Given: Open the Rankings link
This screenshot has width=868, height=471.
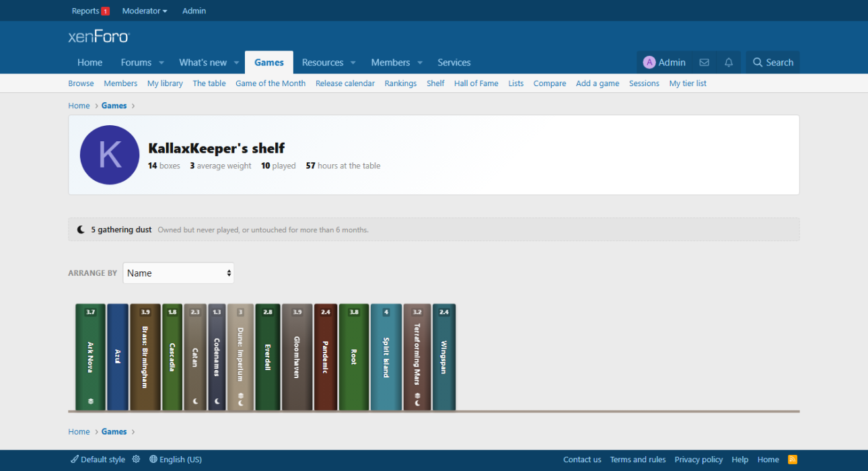Looking at the screenshot, I should coord(400,83).
